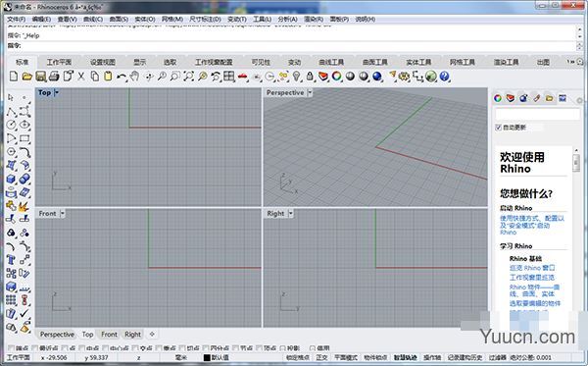The image size is (588, 366).
Task: Select the Polyline tool in left sidebar
Action: coord(11,112)
